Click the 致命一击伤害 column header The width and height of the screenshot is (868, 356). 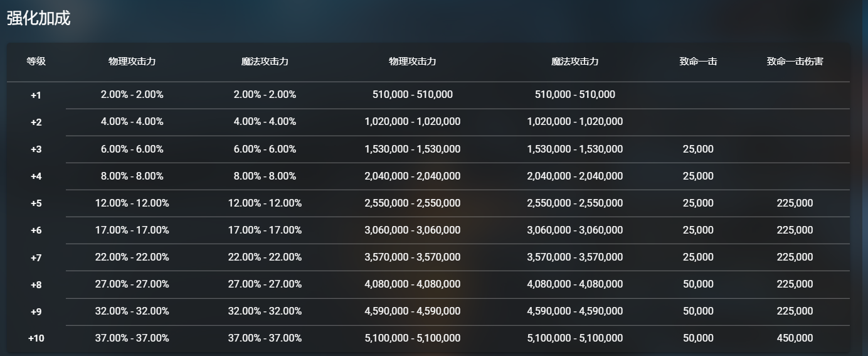(x=795, y=62)
